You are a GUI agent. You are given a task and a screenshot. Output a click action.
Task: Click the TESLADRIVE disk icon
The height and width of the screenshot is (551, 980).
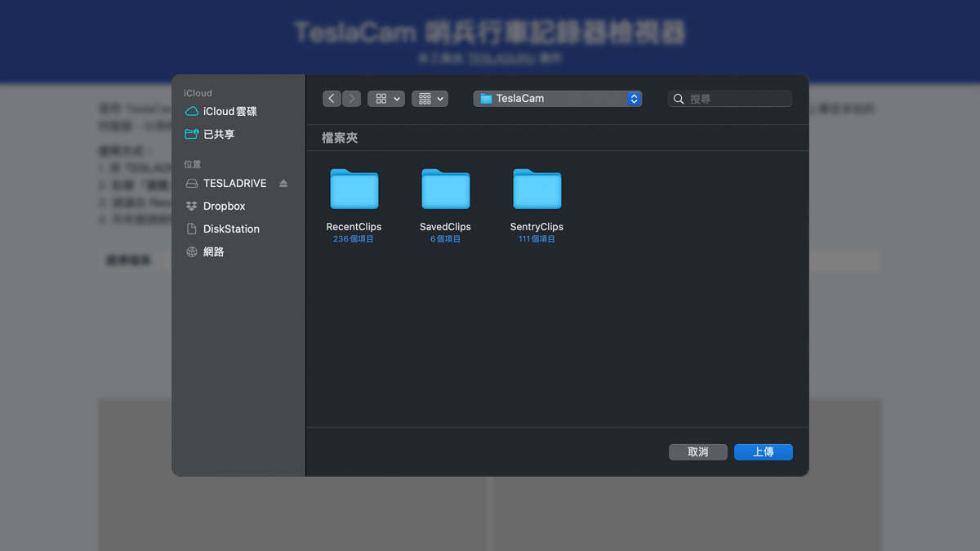point(192,184)
